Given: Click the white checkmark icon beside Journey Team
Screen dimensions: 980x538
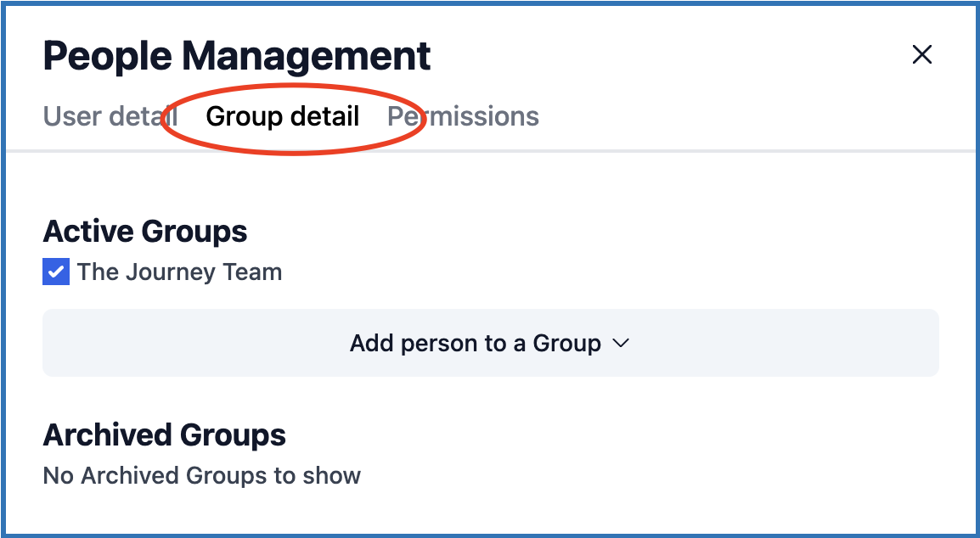Looking at the screenshot, I should [56, 272].
